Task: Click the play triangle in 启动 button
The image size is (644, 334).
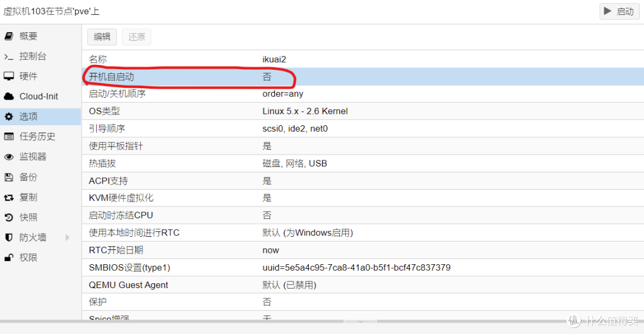Action: pyautogui.click(x=608, y=11)
